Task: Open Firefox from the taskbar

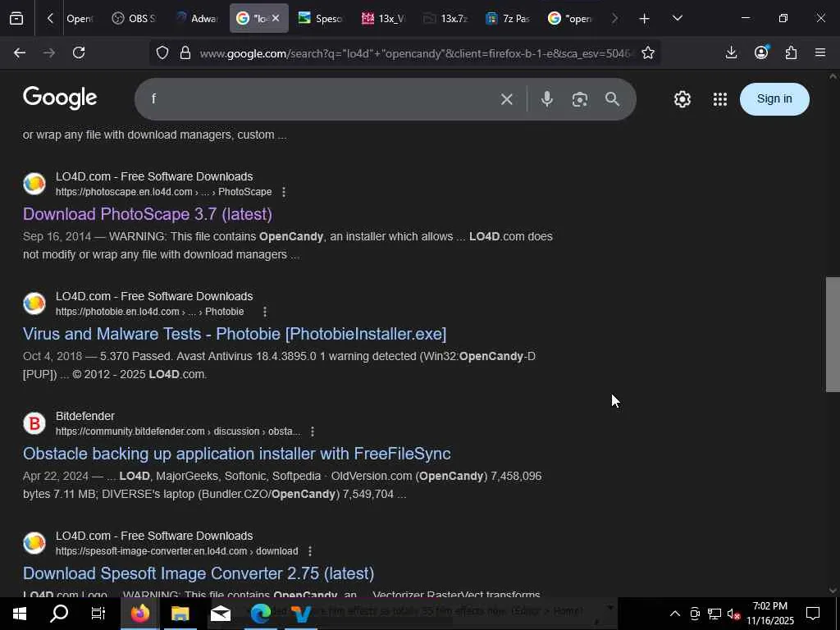Action: coord(139,614)
